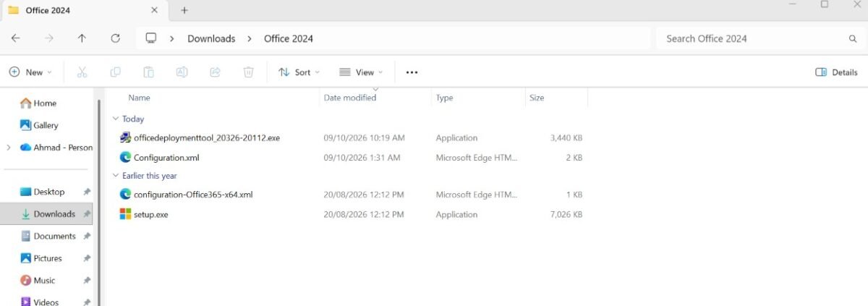
Task: Click the pin icon beside Pictures
Action: [87, 258]
